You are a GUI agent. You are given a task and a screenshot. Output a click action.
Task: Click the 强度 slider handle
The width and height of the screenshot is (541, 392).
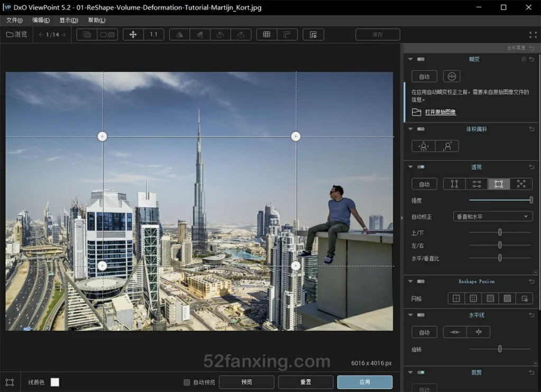coord(530,200)
